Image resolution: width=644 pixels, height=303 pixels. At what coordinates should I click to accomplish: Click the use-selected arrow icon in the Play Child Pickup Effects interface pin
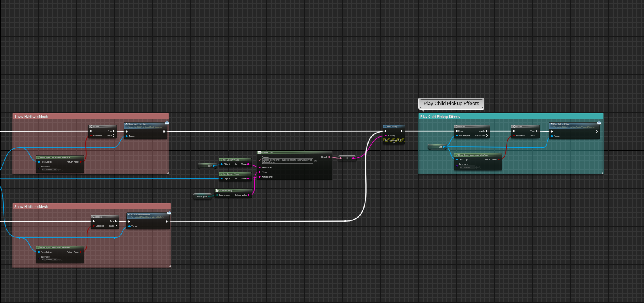click(x=477, y=167)
